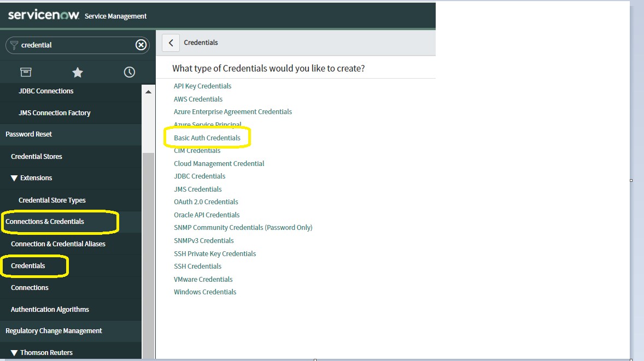
Task: Choose JDBC Credentials
Action: pos(200,176)
